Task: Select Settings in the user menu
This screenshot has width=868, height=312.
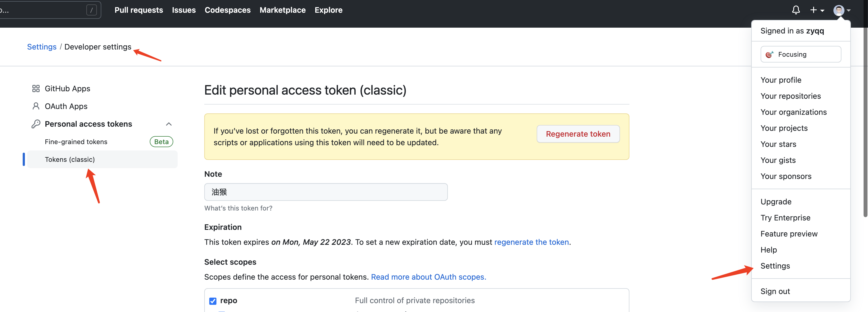Action: click(775, 266)
